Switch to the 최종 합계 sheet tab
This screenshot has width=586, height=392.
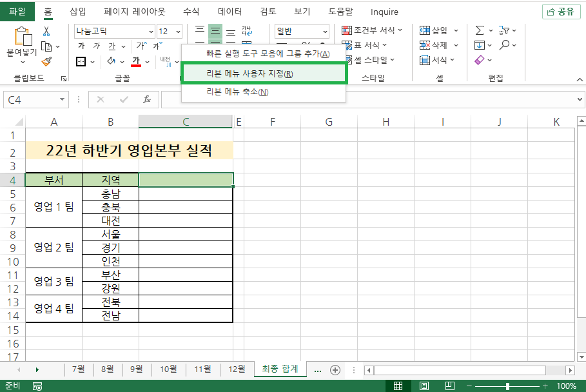pos(280,369)
